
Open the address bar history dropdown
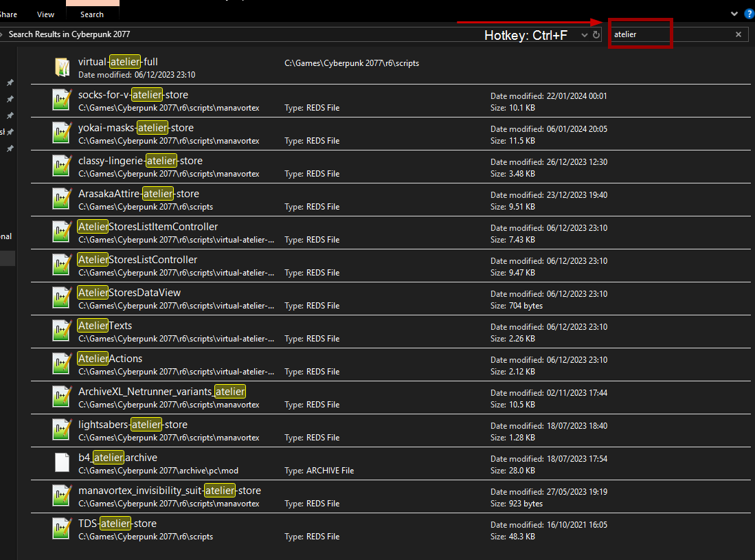[x=585, y=34]
